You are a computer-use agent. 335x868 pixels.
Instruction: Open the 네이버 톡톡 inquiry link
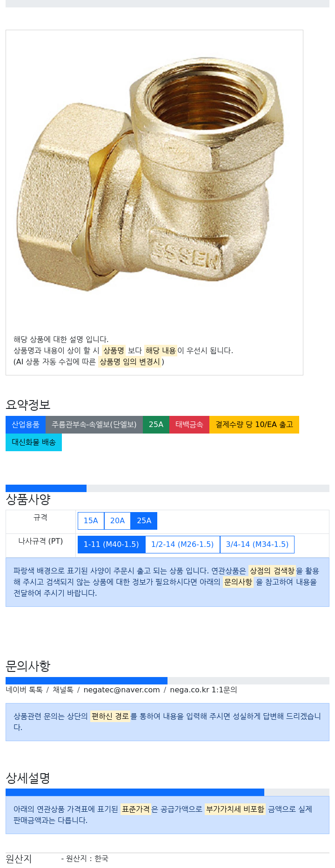tap(24, 690)
